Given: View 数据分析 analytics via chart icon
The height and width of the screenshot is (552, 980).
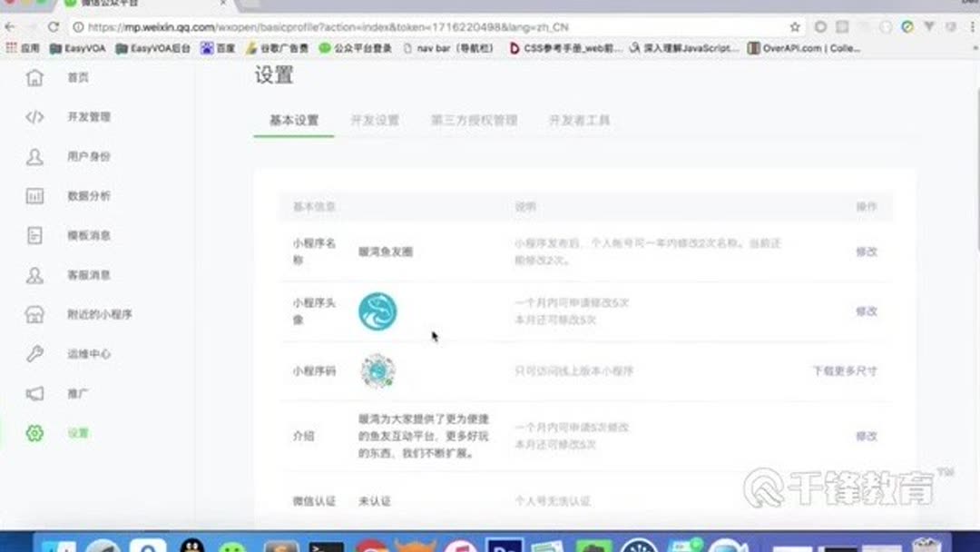Looking at the screenshot, I should pyautogui.click(x=34, y=195).
